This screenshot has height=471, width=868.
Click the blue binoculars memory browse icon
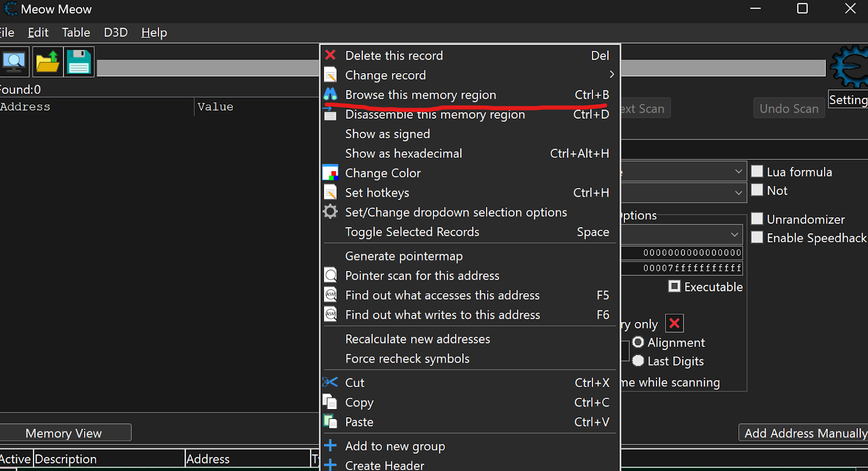point(330,94)
